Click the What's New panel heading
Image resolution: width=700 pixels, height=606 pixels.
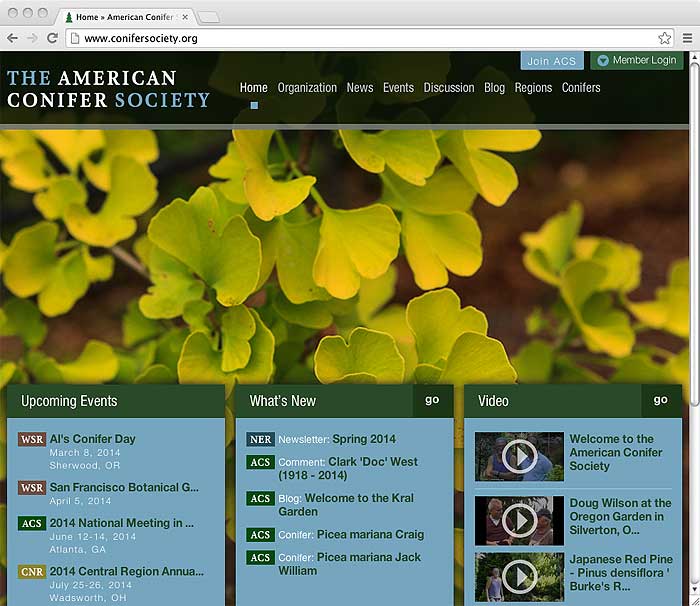click(x=283, y=401)
